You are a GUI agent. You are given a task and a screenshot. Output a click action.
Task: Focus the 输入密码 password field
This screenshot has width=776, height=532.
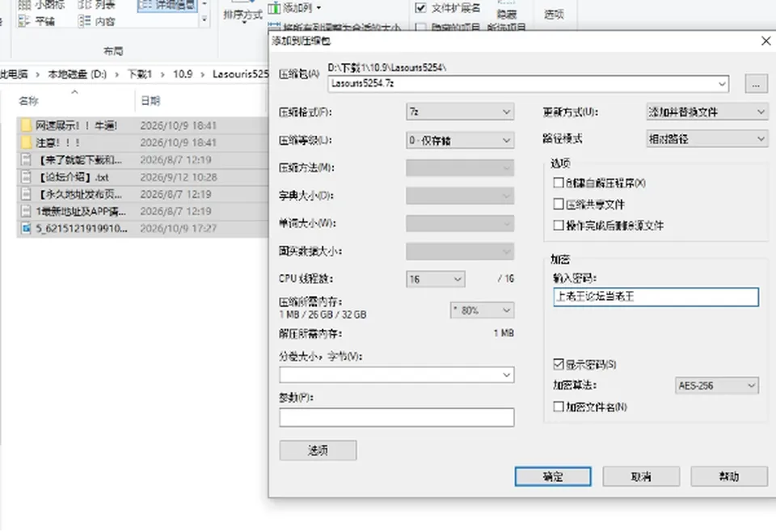click(x=656, y=297)
